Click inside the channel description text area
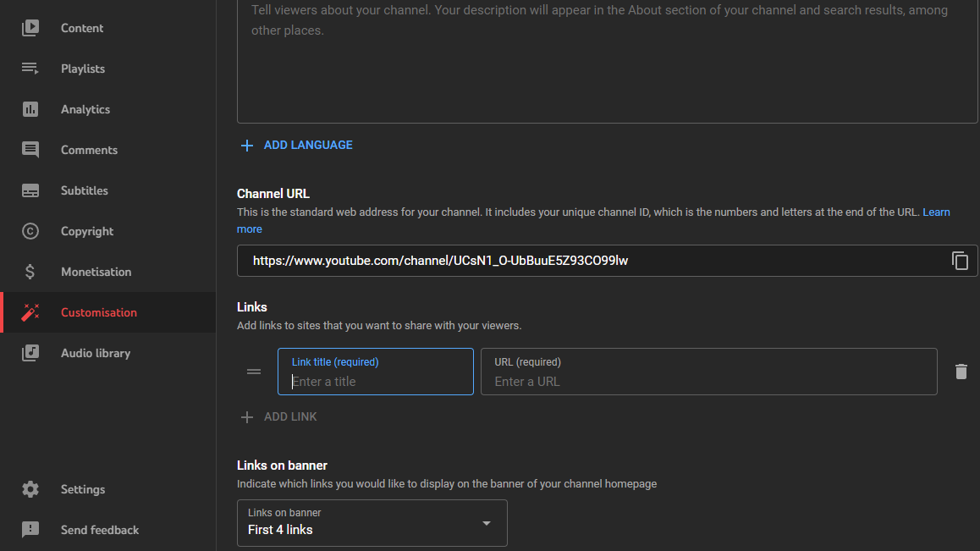 (x=607, y=61)
